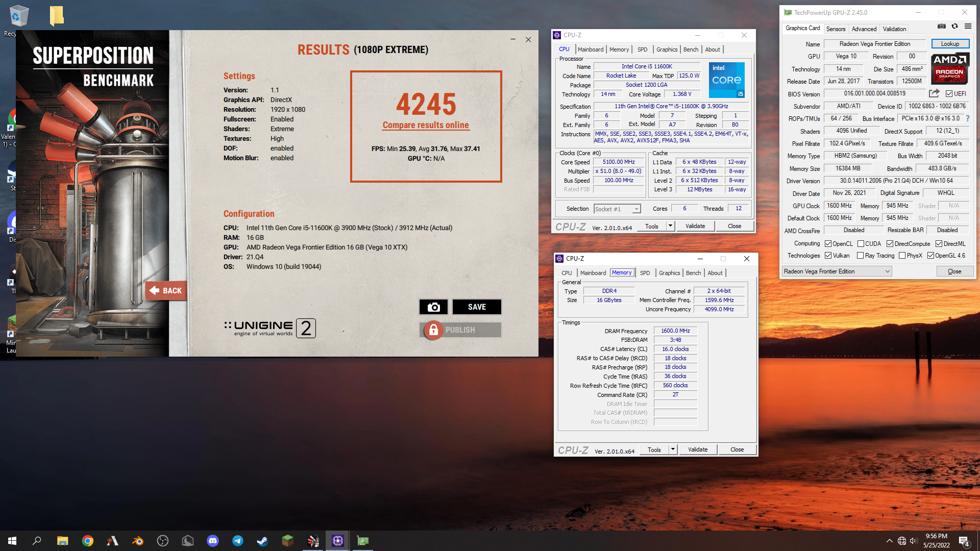The image size is (980, 551).
Task: Open Steam from taskbar
Action: point(262,541)
